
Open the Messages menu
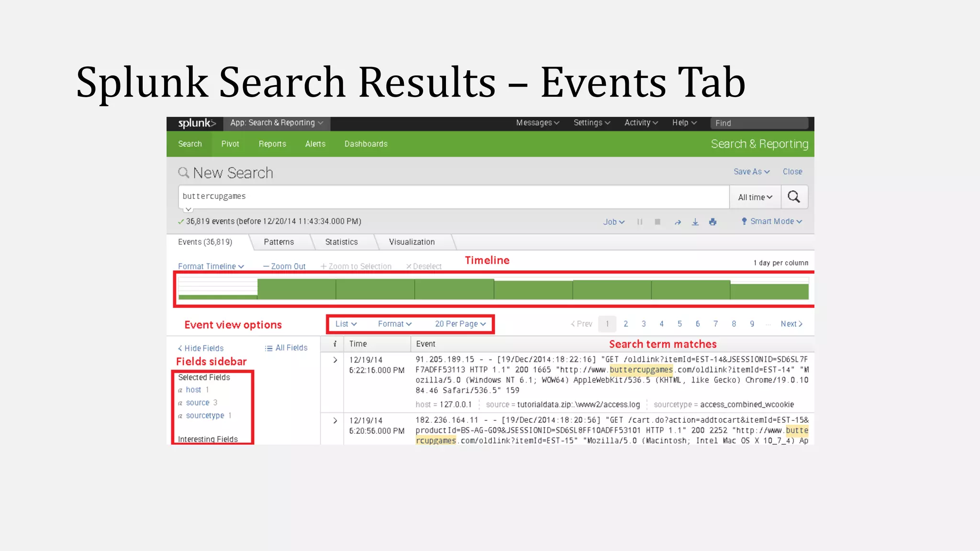[537, 123]
